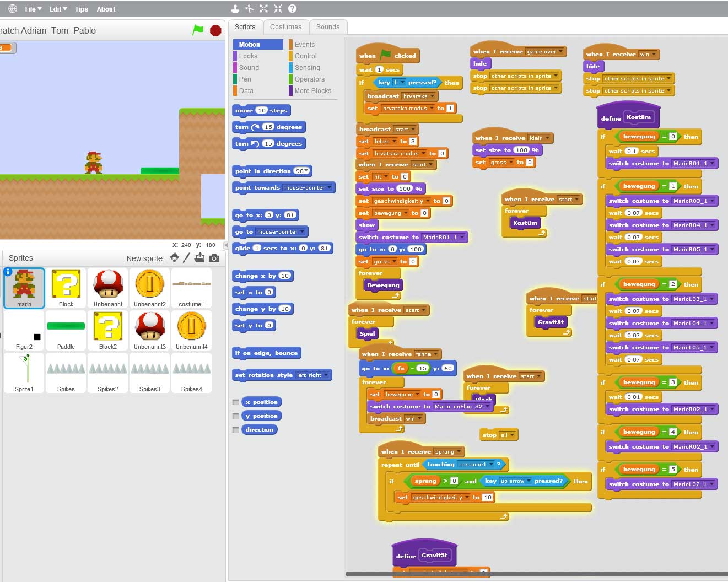The image size is (728, 582).
Task: Switch to the Scripts tab
Action: [245, 27]
